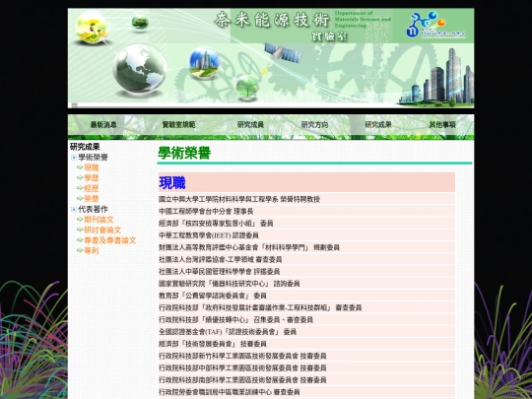Click the green arrow icon beside 期刊論文
The width and height of the screenshot is (532, 399).
click(80, 219)
